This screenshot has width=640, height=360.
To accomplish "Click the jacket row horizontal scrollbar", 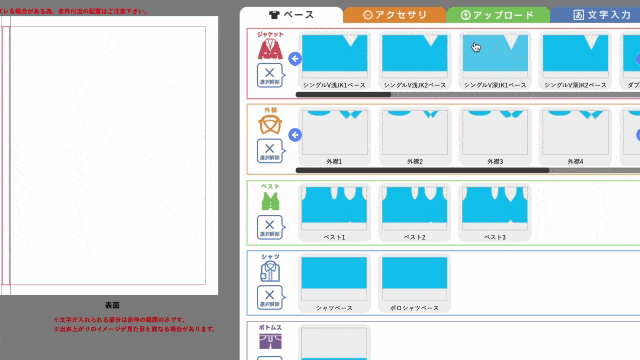I will pos(468,95).
